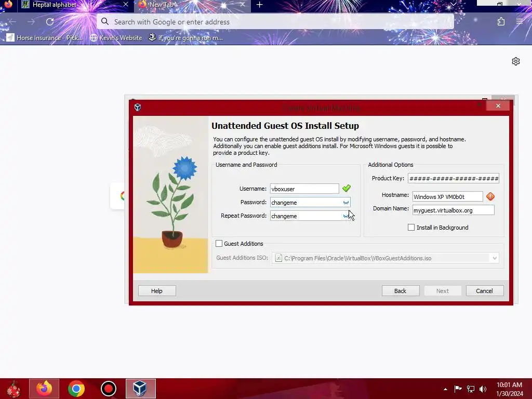Close the New Tab tab
This screenshot has width=532, height=399.
tap(242, 4)
